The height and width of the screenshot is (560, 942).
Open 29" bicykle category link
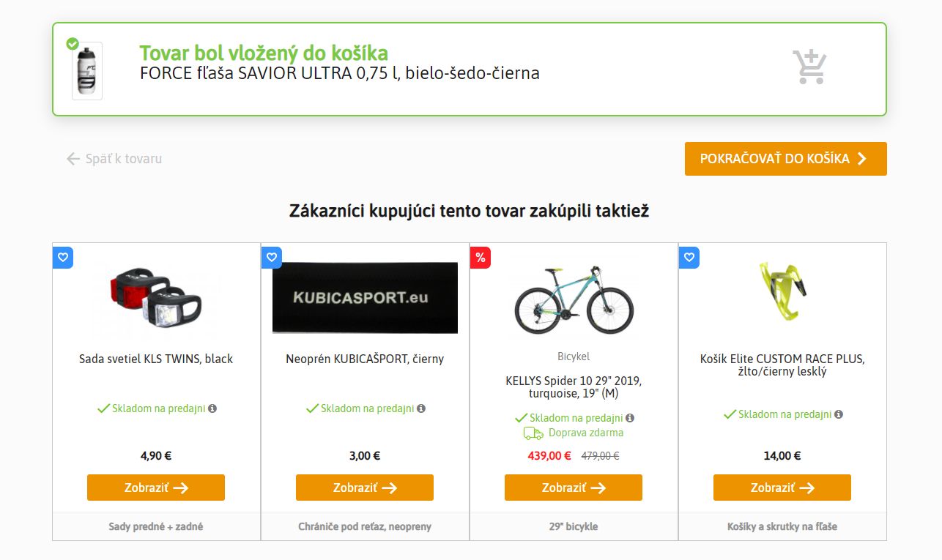(x=574, y=526)
